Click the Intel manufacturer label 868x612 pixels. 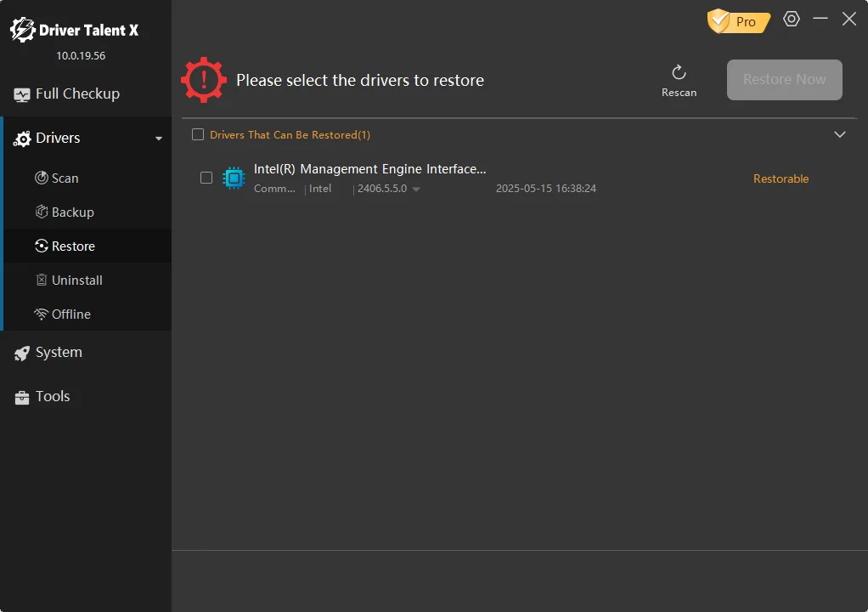320,189
